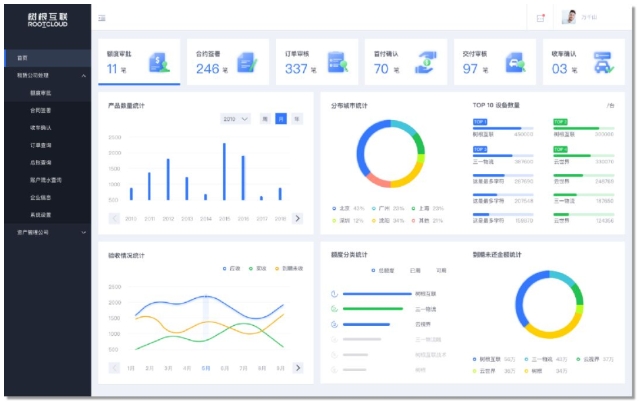
Task: Select the 周 period toggle in product chart
Action: click(x=265, y=119)
